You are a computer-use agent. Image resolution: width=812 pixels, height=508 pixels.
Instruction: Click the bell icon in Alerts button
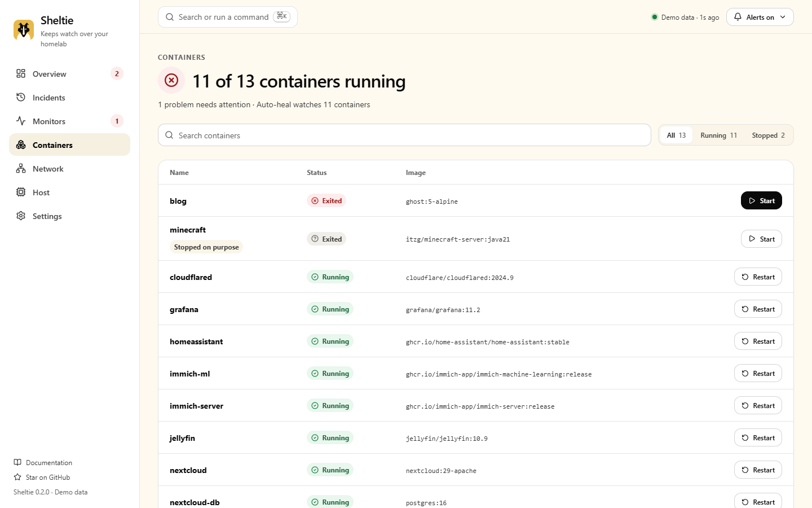[x=738, y=17]
